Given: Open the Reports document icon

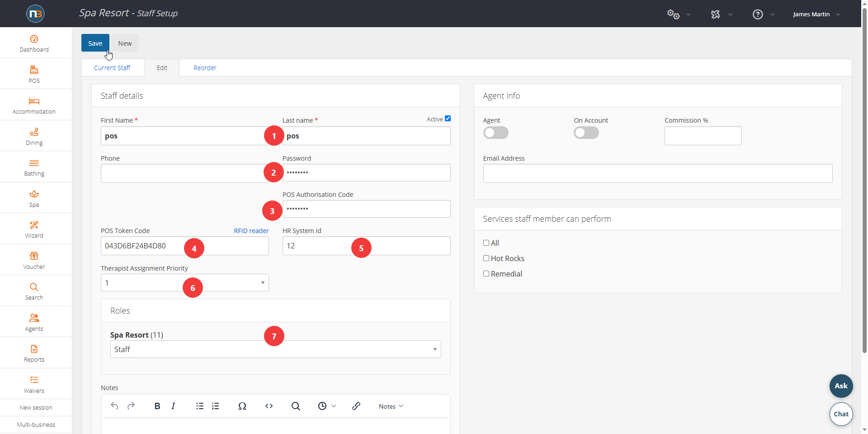Looking at the screenshot, I should point(34,349).
